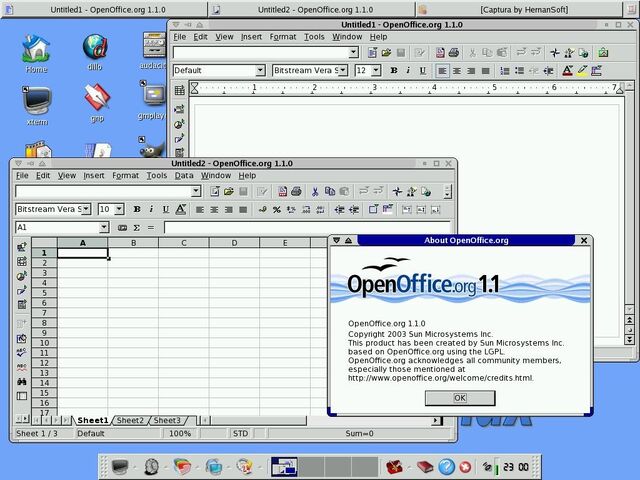This screenshot has width=640, height=480.
Task: Open the xterm desktop icon
Action: 37,106
